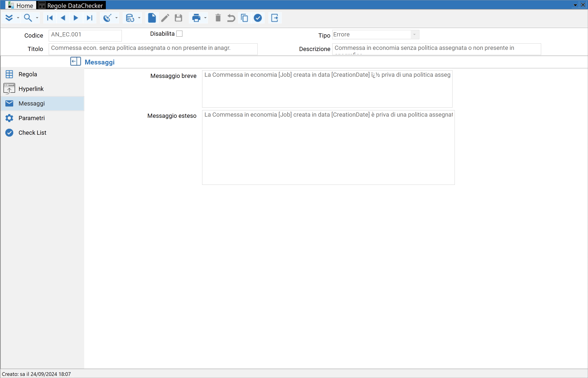Open the Regola section in sidebar
The height and width of the screenshot is (378, 588).
(42, 74)
